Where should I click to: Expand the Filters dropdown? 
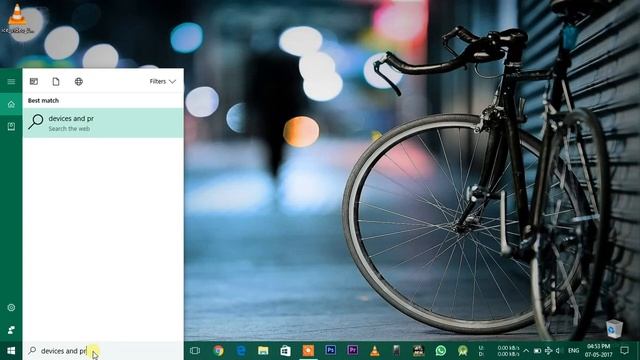[x=162, y=82]
